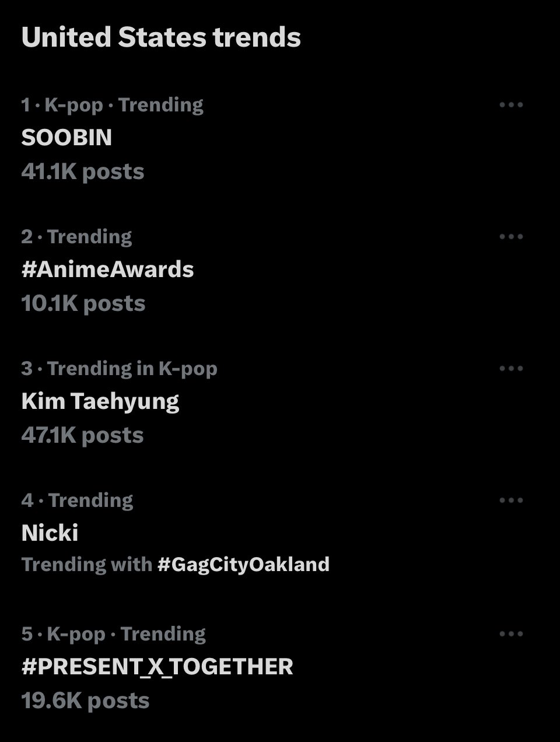
Task: Click three-dot menu beside Kim Taehyung
Action: click(511, 369)
